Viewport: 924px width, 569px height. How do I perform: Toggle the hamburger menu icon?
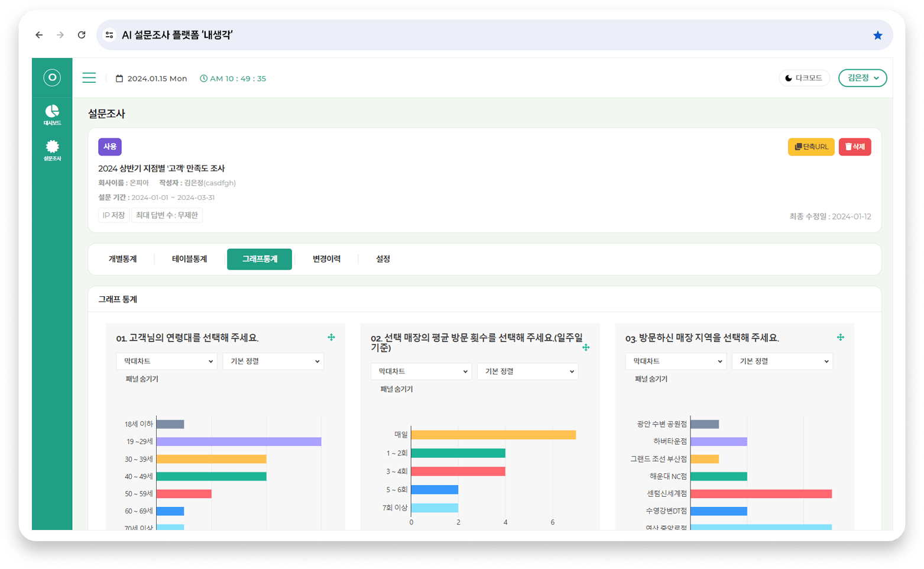coord(89,78)
